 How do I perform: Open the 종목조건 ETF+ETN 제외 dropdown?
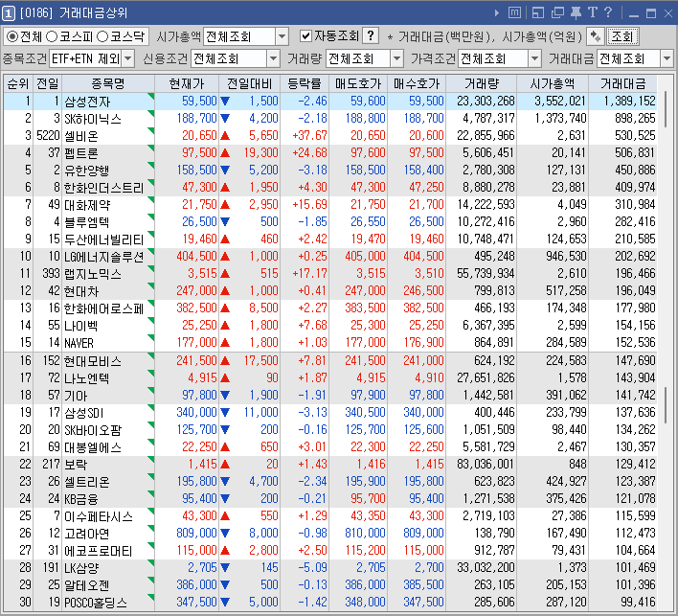click(128, 58)
